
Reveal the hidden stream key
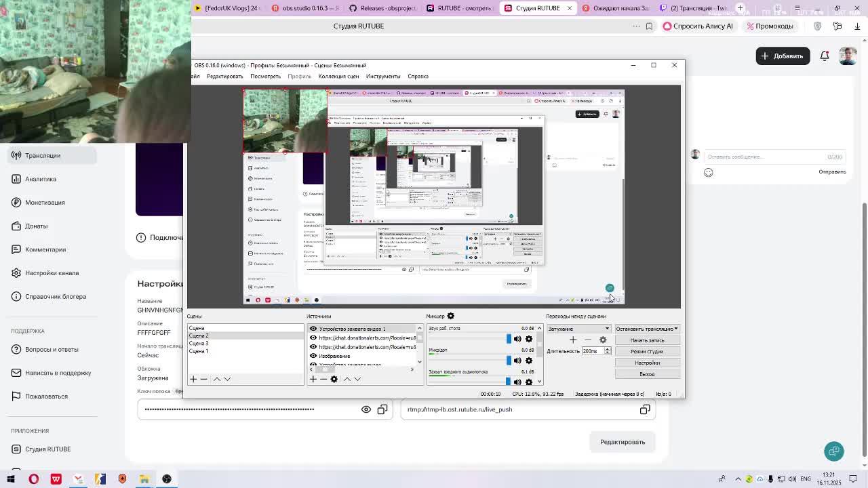pos(366,409)
